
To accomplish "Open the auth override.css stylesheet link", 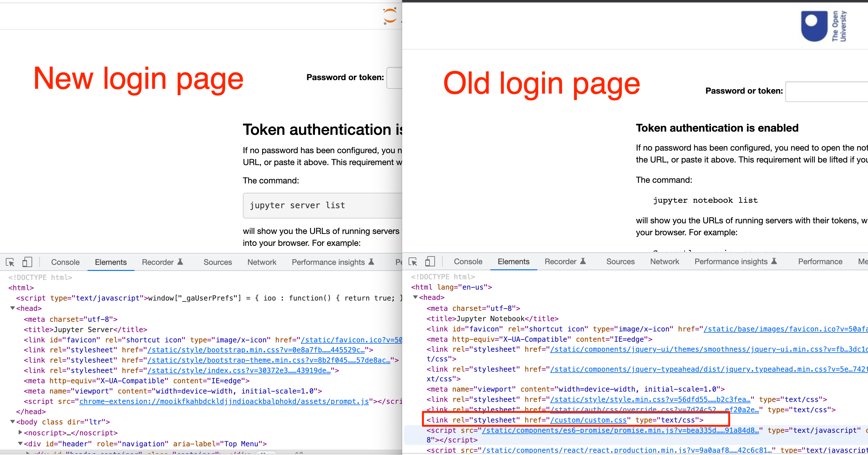I will 654,410.
